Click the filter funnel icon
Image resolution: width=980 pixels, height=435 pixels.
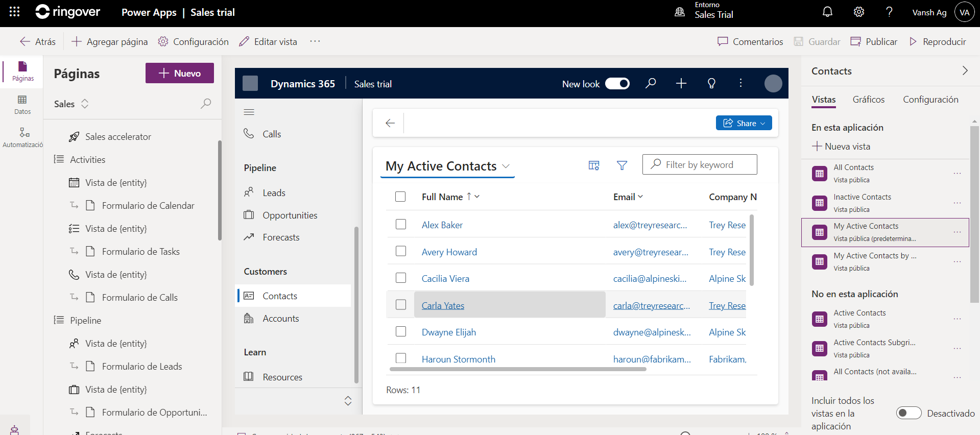click(x=622, y=165)
